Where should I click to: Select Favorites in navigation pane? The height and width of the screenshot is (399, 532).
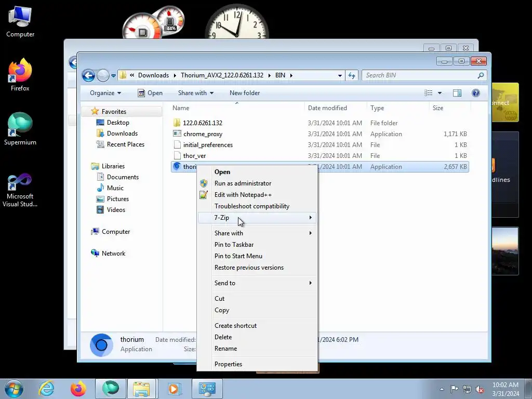click(x=114, y=112)
